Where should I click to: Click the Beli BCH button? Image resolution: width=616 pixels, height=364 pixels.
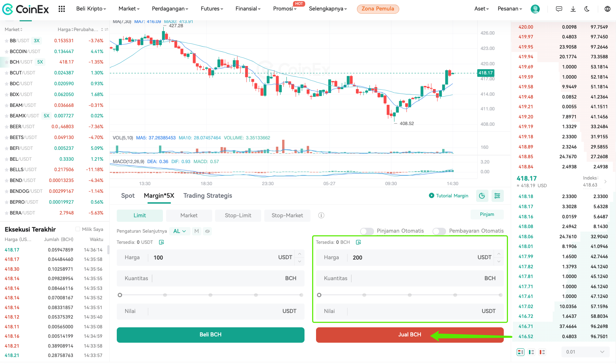point(210,335)
